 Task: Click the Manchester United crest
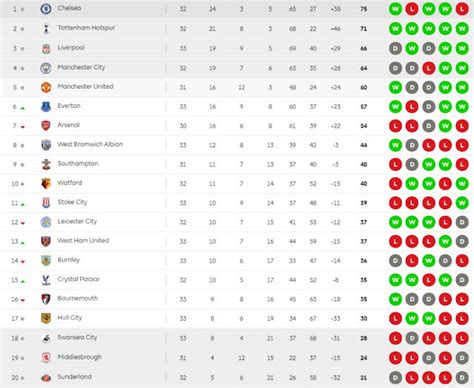(x=46, y=87)
